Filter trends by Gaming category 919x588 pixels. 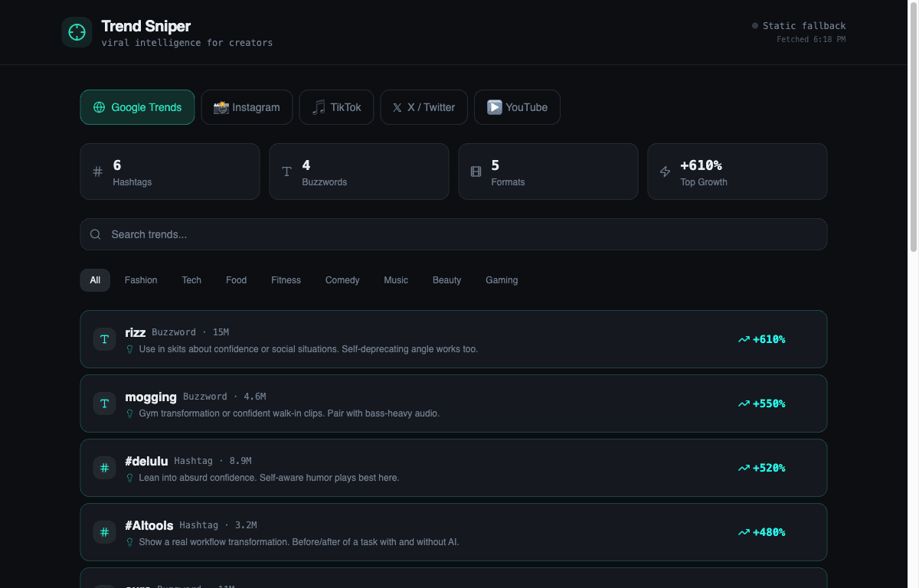[502, 280]
